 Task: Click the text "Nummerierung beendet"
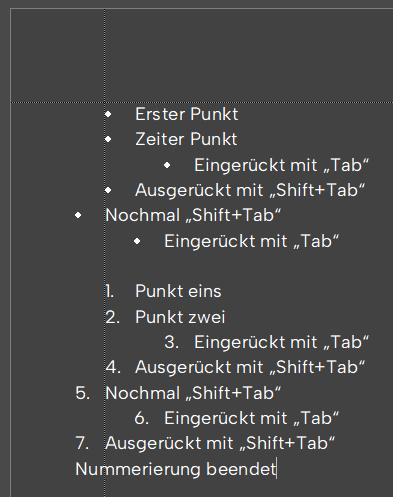(x=176, y=469)
